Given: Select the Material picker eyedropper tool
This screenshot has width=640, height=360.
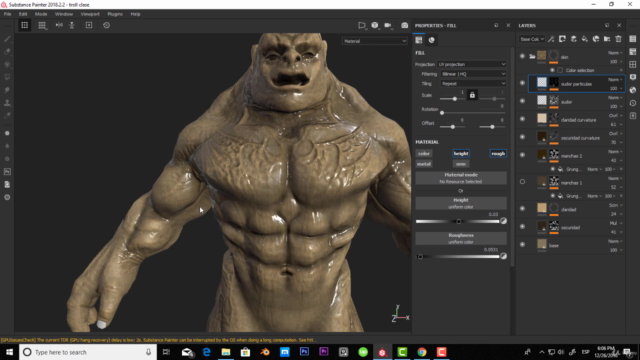Looking at the screenshot, I should [x=7, y=116].
